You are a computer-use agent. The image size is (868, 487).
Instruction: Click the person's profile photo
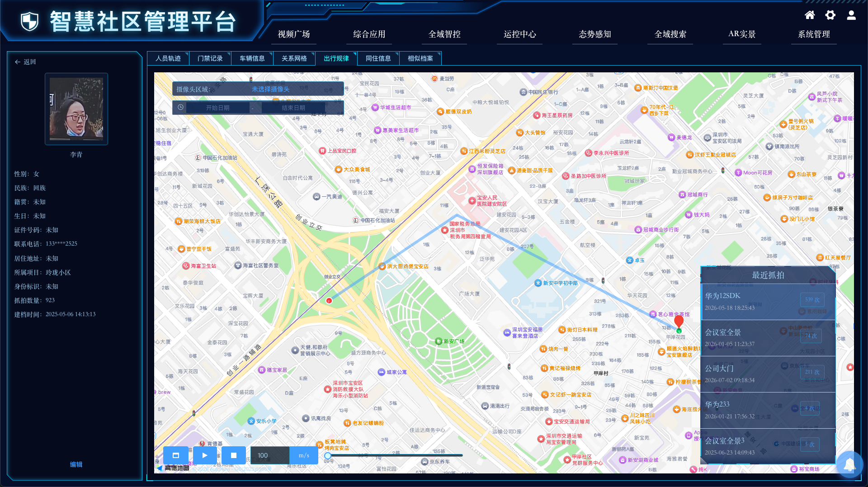[x=76, y=109]
